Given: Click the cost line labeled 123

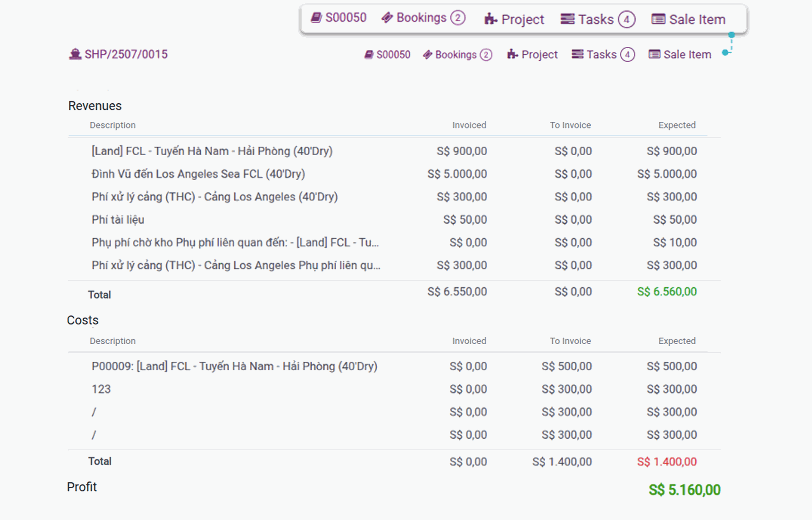Looking at the screenshot, I should tap(101, 389).
